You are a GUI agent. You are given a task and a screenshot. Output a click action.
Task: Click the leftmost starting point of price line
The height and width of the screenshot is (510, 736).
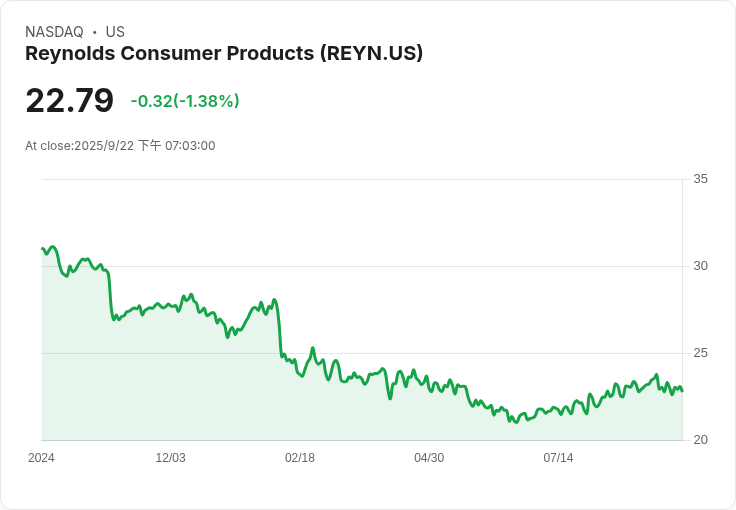coord(42,248)
